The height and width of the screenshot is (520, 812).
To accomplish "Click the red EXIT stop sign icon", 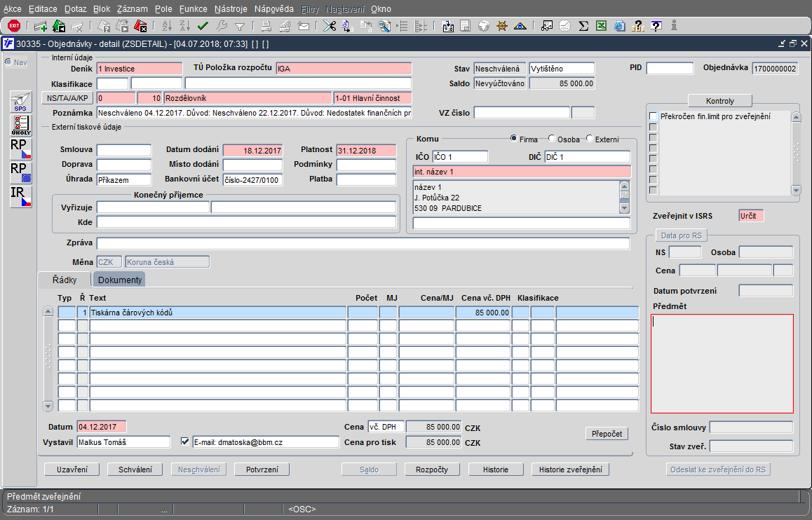I will point(14,25).
